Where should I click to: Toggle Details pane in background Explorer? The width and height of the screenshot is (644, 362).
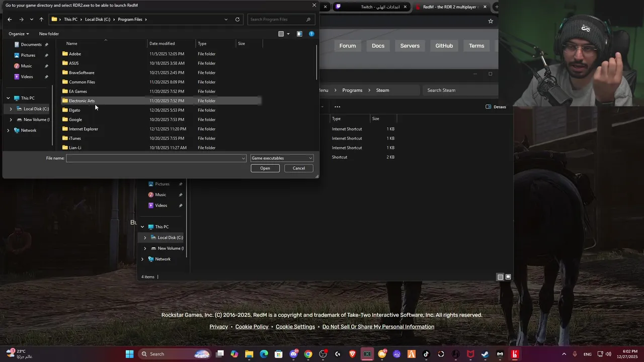[496, 107]
